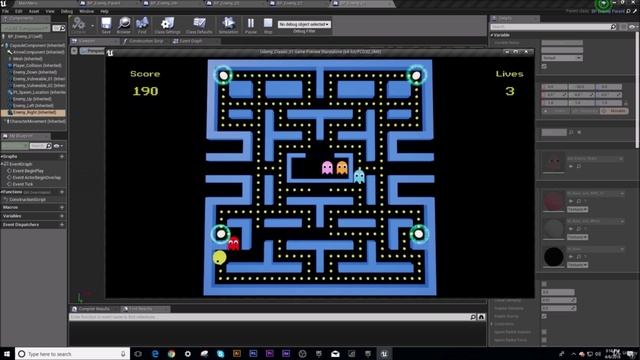640x360 pixels.
Task: Open the Window menu
Action: pyautogui.click(x=87, y=11)
